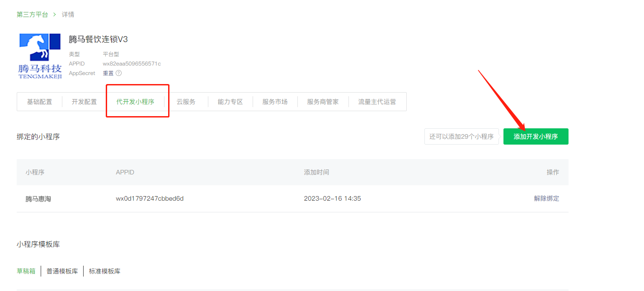The image size is (644, 291).
Task: Click the APPID column header in the table
Action: coord(125,172)
